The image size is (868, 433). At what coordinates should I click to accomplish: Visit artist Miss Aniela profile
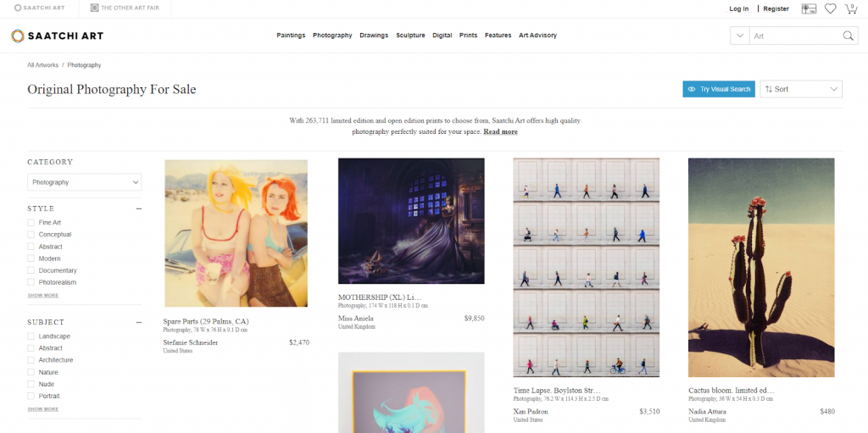(x=356, y=319)
